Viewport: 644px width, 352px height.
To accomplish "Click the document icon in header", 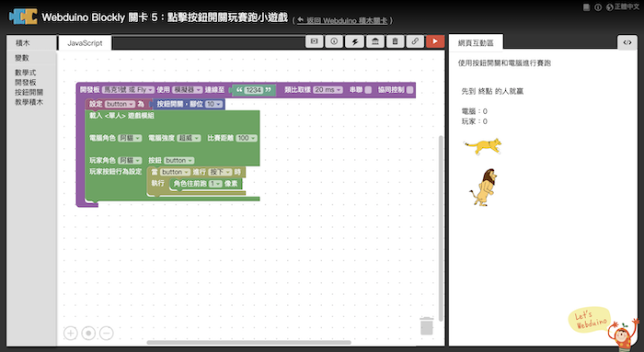I will 587,7.
